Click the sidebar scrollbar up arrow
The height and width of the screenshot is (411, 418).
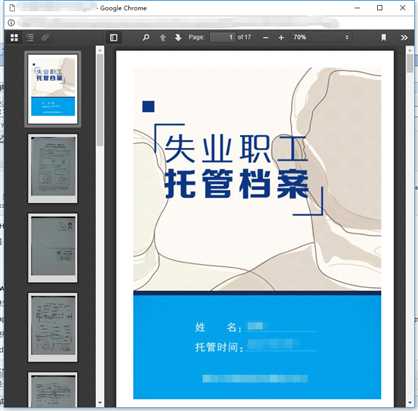point(100,50)
